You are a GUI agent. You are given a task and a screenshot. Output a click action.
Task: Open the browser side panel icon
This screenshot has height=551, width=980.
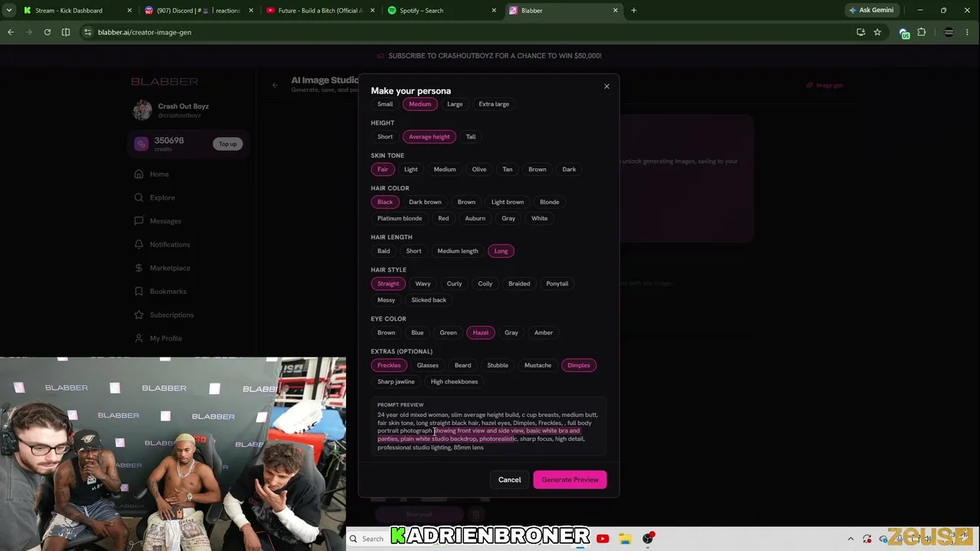66,32
